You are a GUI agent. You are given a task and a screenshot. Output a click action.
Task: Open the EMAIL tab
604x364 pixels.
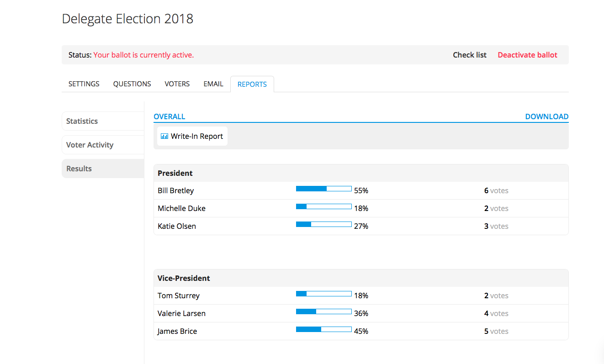click(213, 84)
